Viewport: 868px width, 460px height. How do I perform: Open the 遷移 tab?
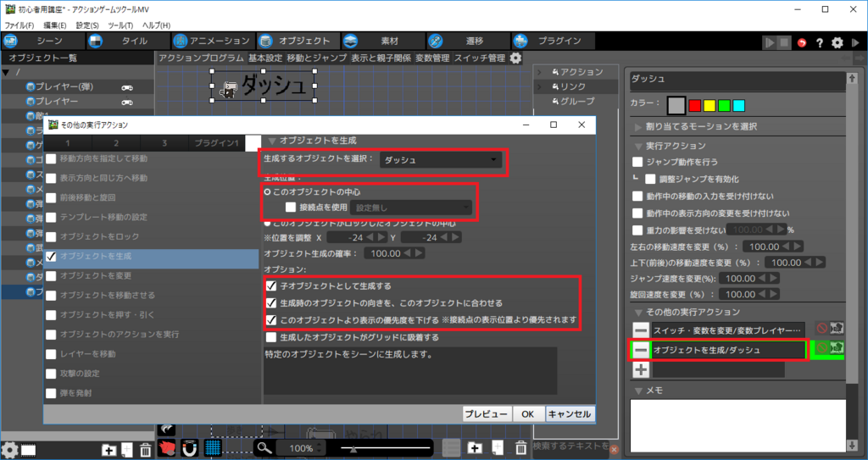468,41
